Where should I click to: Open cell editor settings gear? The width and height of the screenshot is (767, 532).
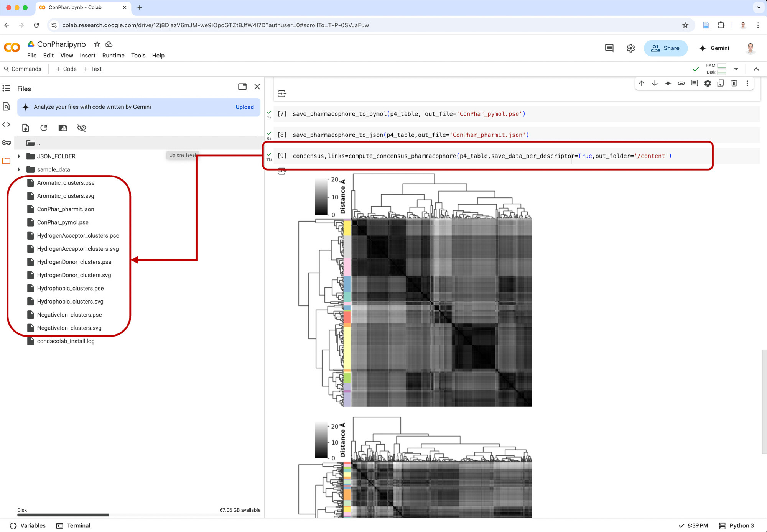(708, 83)
